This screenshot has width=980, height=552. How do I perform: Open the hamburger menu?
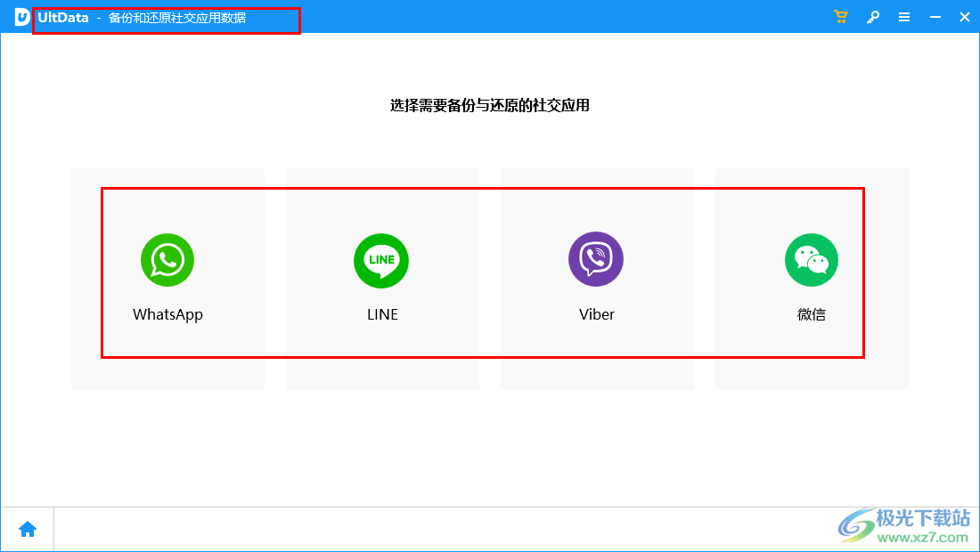tap(904, 17)
